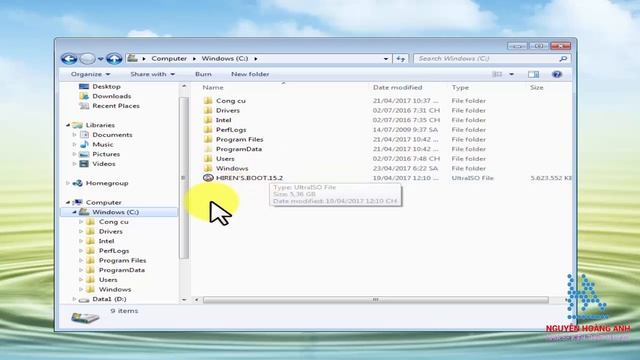Toggle the preview pane icon
Viewport: 640px width, 360px height.
[533, 74]
